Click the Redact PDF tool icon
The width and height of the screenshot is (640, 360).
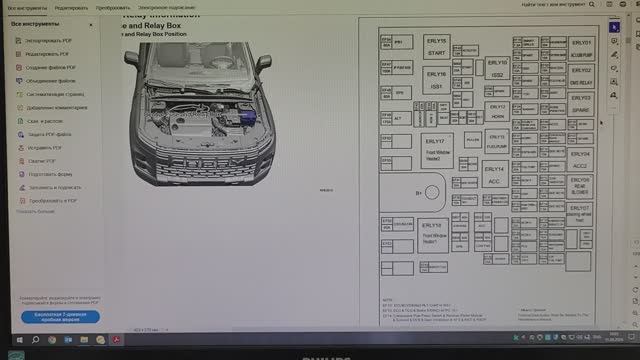(21, 148)
